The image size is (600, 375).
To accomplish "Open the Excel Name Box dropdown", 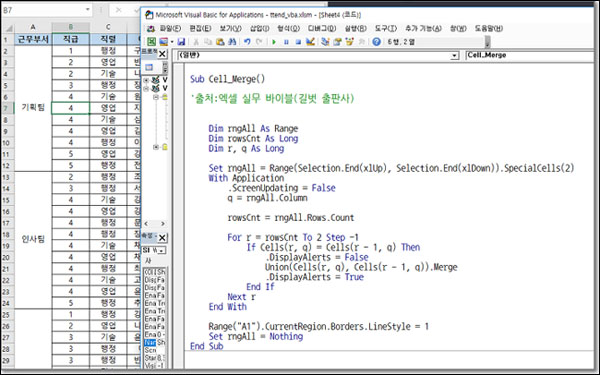I will 88,10.
